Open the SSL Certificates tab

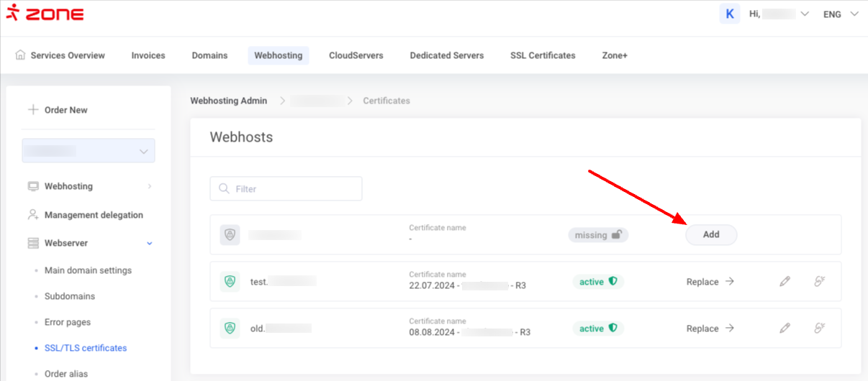pyautogui.click(x=543, y=55)
